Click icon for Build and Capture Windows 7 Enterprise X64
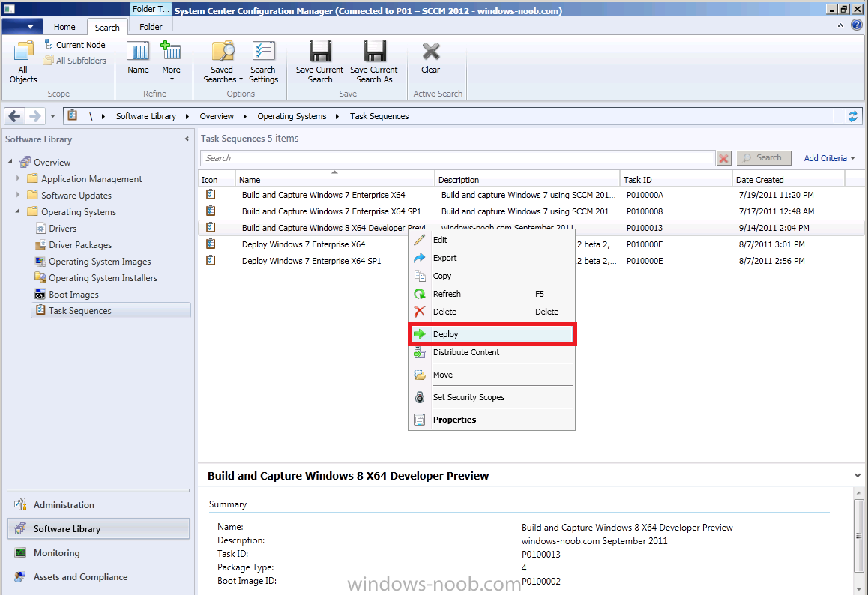Viewport: 868px width, 595px height. [211, 194]
